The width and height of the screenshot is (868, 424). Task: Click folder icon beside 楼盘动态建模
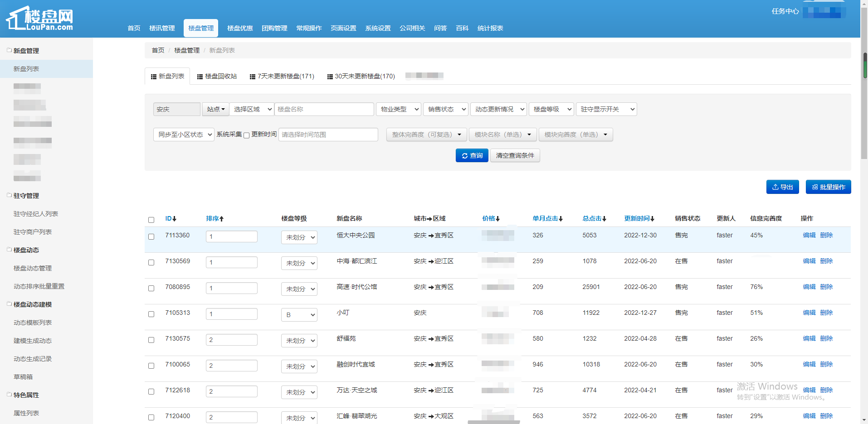9,304
